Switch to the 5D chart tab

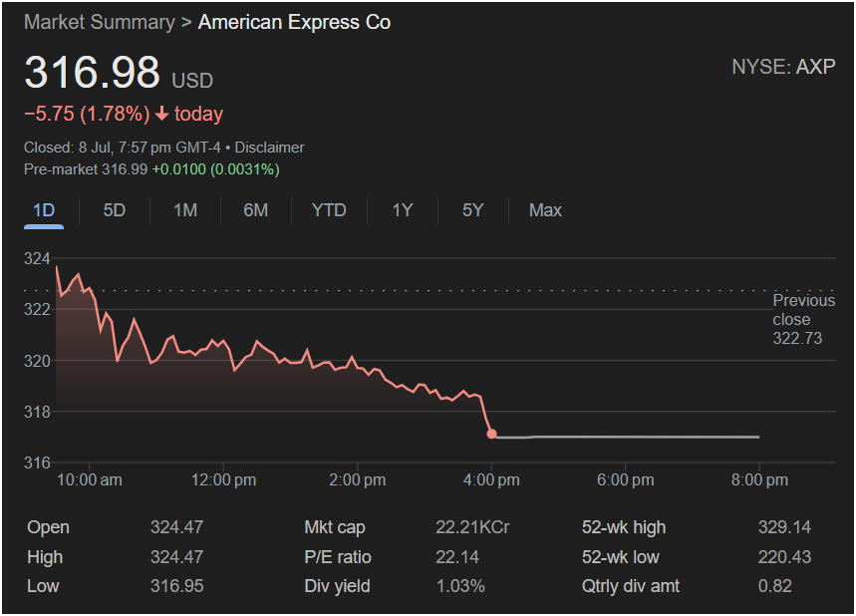point(114,210)
